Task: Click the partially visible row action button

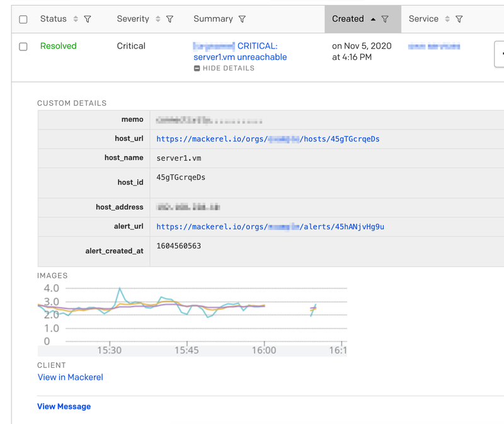Action: [499, 54]
